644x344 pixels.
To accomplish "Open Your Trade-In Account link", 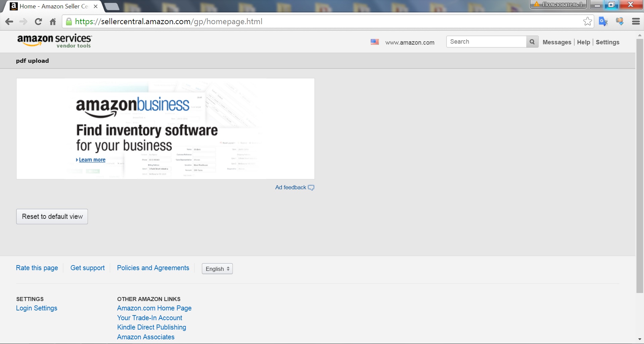I will (150, 318).
